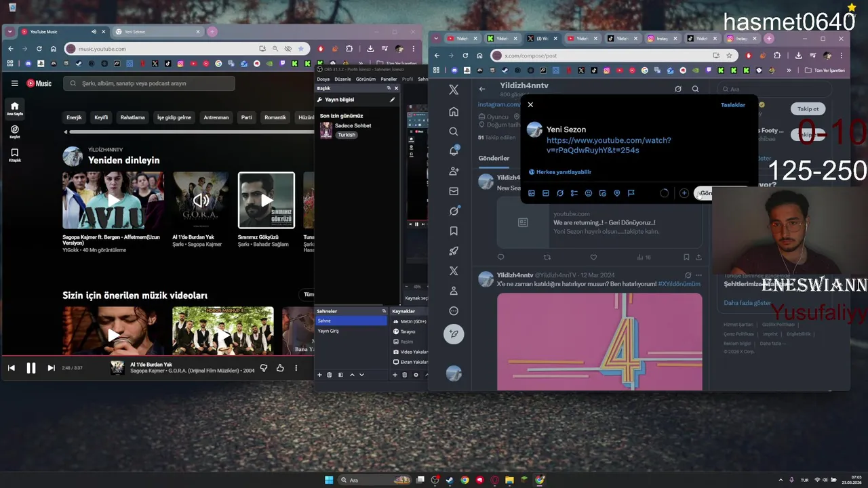Click the YouTube Music search field
Image resolution: width=868 pixels, height=488 pixels.
149,83
